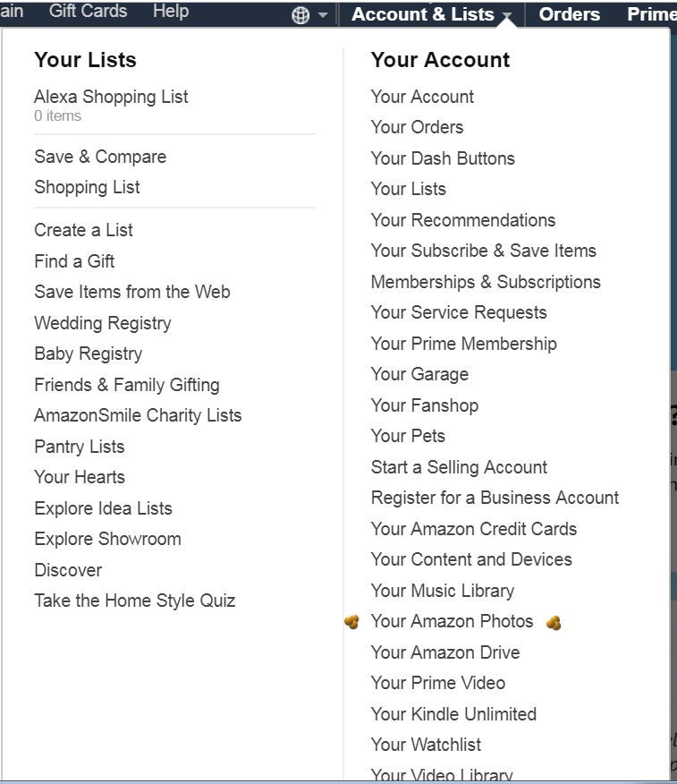Take the Home Style Quiz

tap(134, 601)
